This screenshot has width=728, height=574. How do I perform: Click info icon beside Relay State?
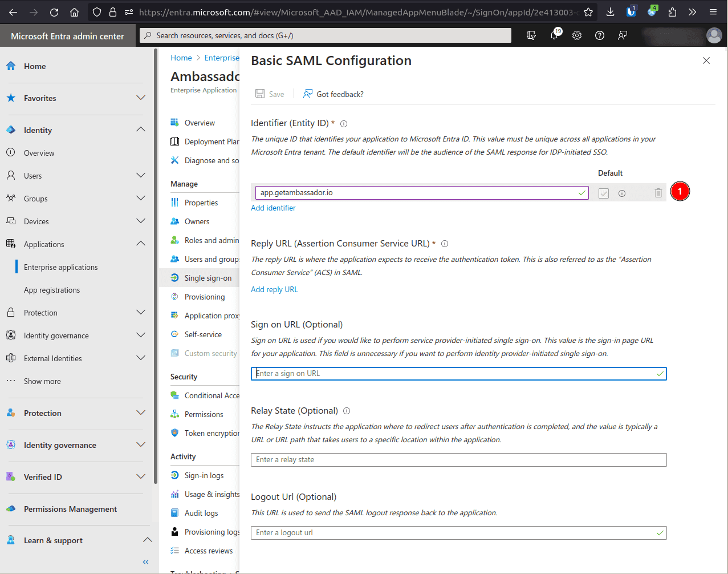point(347,411)
